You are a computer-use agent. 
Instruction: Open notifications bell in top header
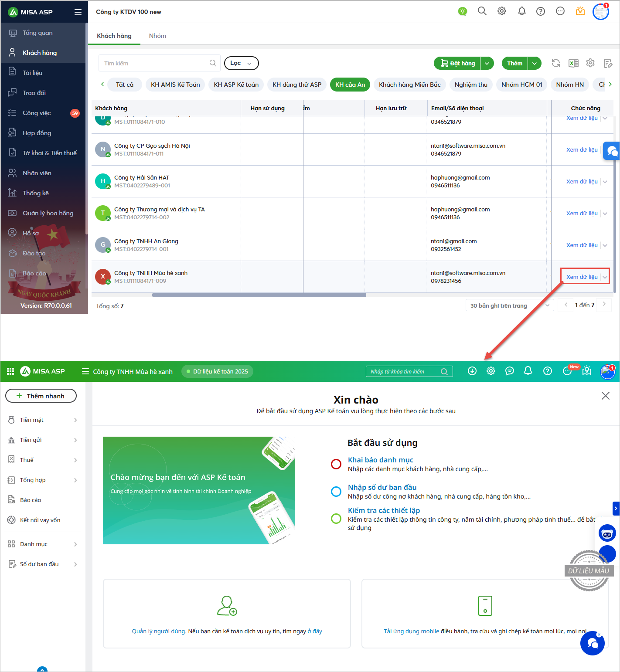point(521,11)
